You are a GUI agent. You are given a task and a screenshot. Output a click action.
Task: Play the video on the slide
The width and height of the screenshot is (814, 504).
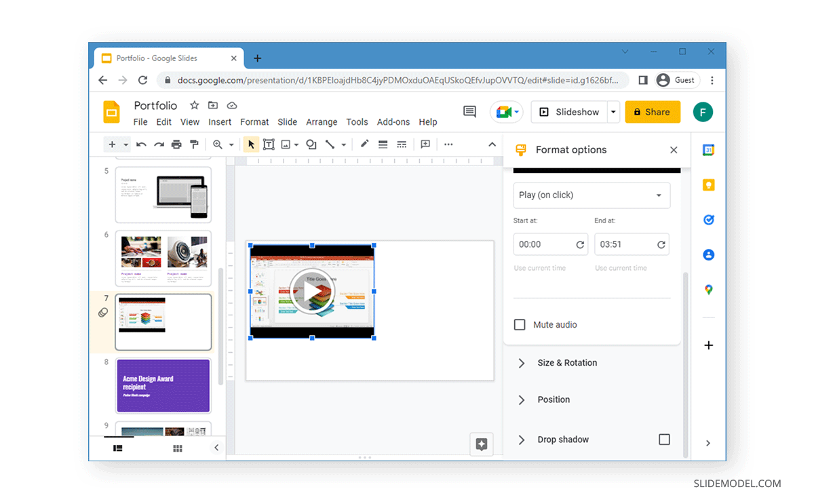(x=312, y=292)
